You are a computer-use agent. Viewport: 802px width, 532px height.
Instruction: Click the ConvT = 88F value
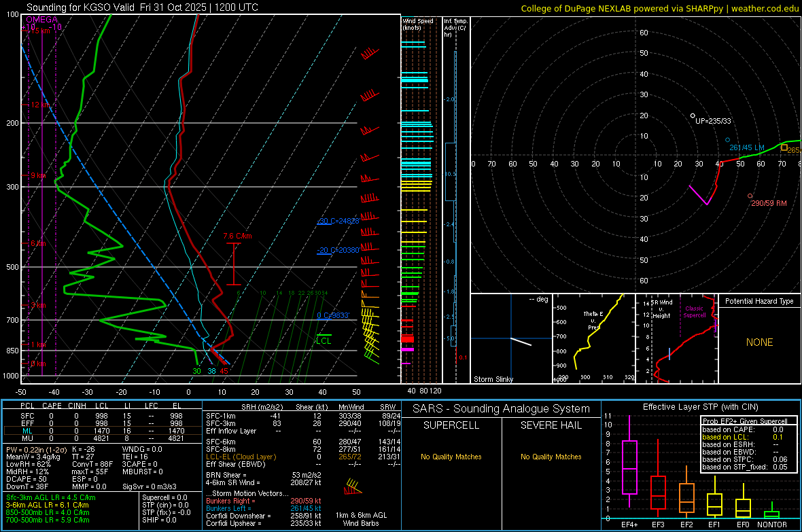(x=92, y=464)
